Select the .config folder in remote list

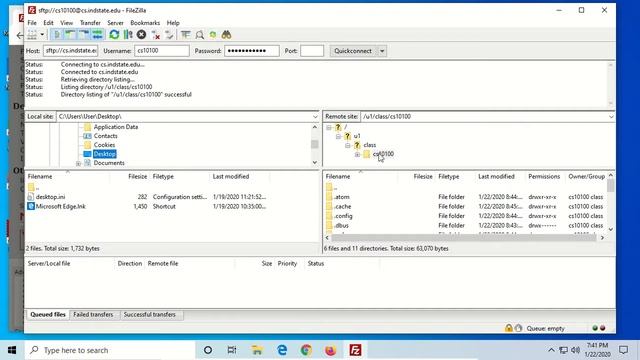pyautogui.click(x=343, y=216)
